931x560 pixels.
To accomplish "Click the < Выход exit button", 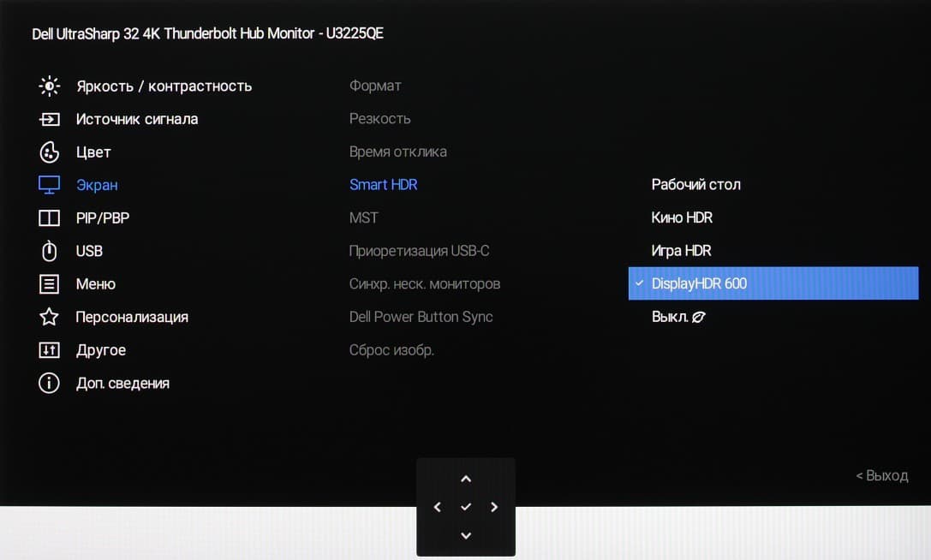I will (x=881, y=476).
